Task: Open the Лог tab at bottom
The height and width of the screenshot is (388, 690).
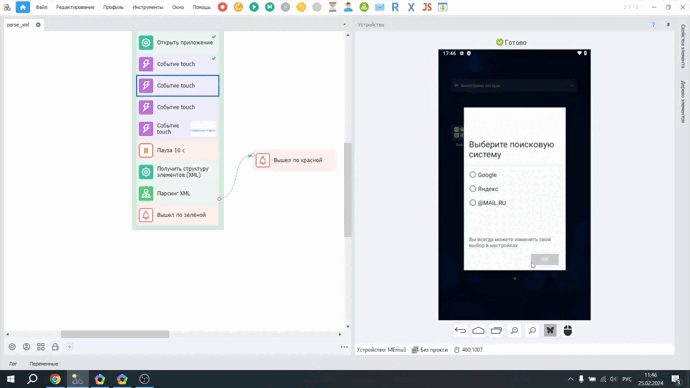Action: point(13,364)
